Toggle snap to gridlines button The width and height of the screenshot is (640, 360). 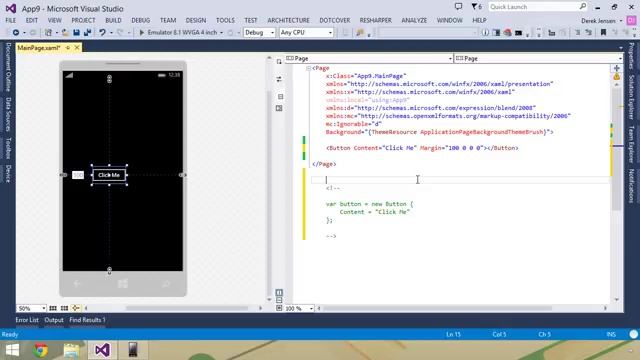coord(64,308)
